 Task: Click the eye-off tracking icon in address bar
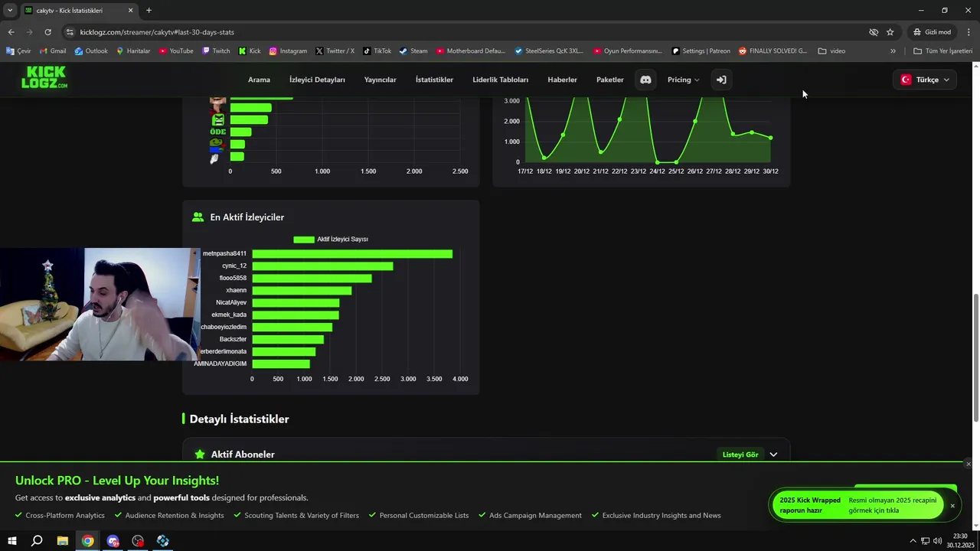[874, 32]
